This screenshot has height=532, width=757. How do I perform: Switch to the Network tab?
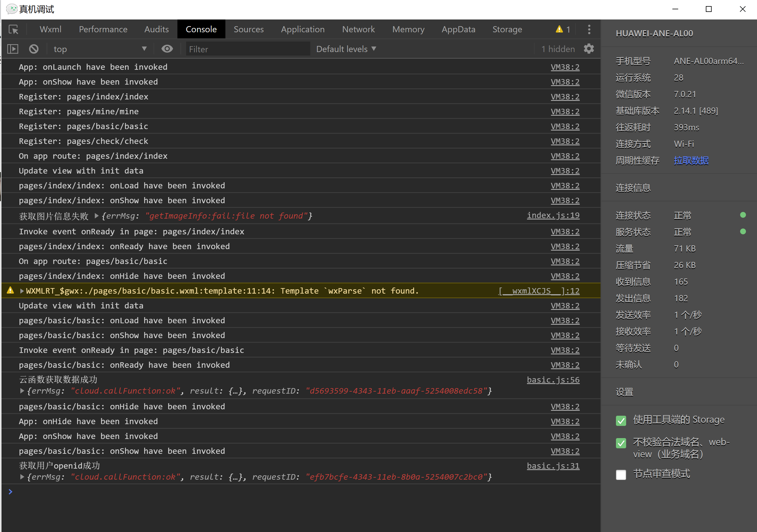(x=358, y=29)
